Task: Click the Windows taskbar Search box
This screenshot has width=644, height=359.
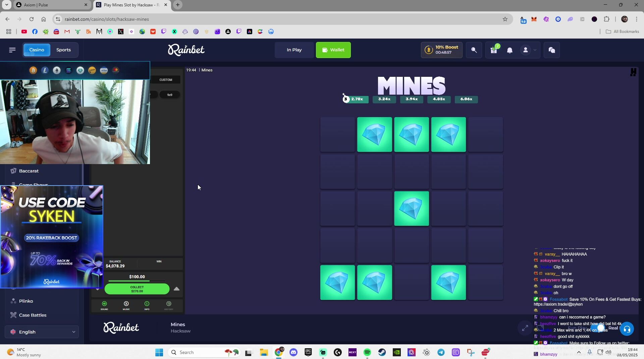Action: pos(205,352)
